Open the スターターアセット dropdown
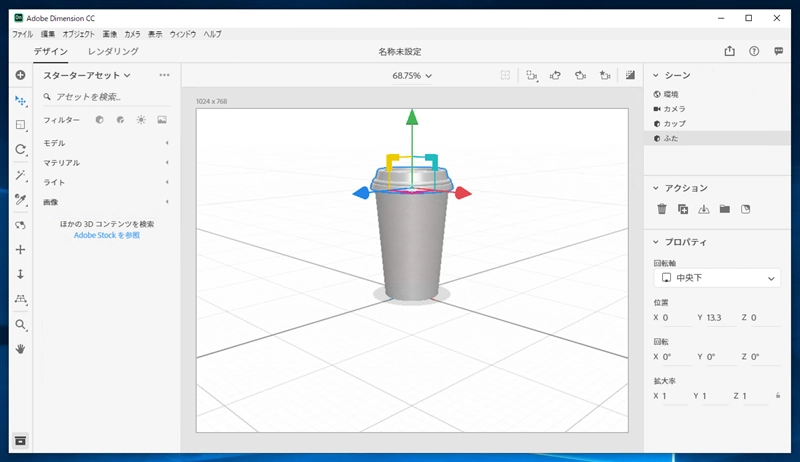Image resolution: width=800 pixels, height=462 pixels. (87, 75)
